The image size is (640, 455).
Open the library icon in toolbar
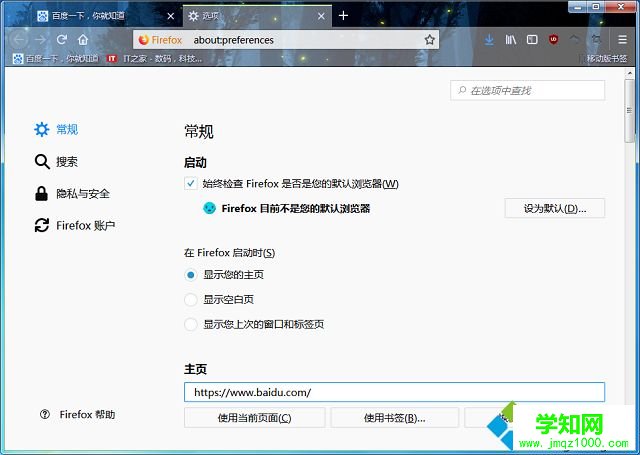click(511, 40)
